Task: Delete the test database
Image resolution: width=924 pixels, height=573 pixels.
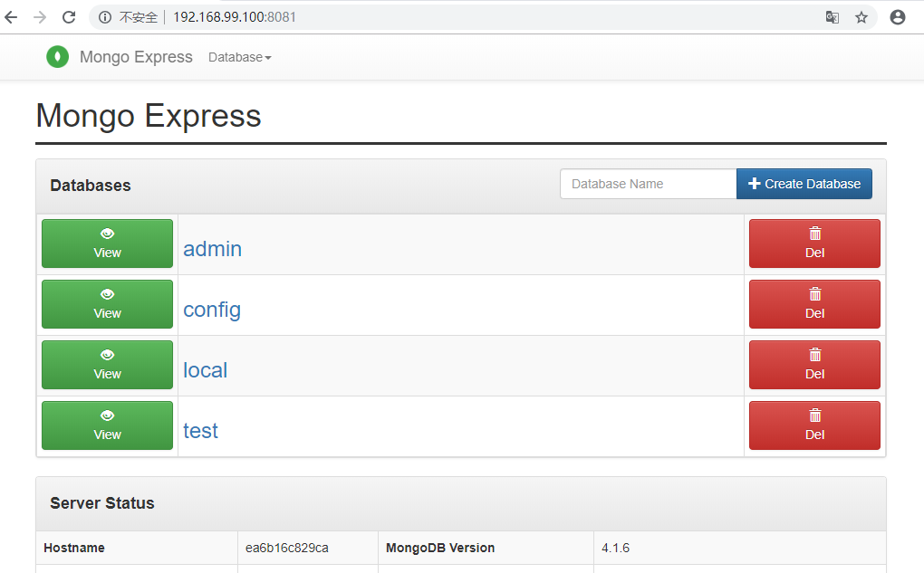Action: (x=814, y=425)
